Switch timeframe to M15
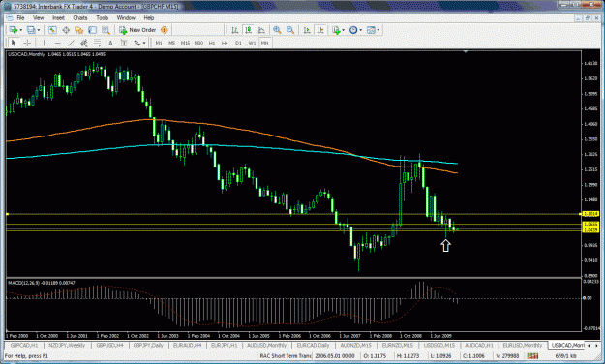This screenshot has height=364, width=605. click(x=185, y=43)
